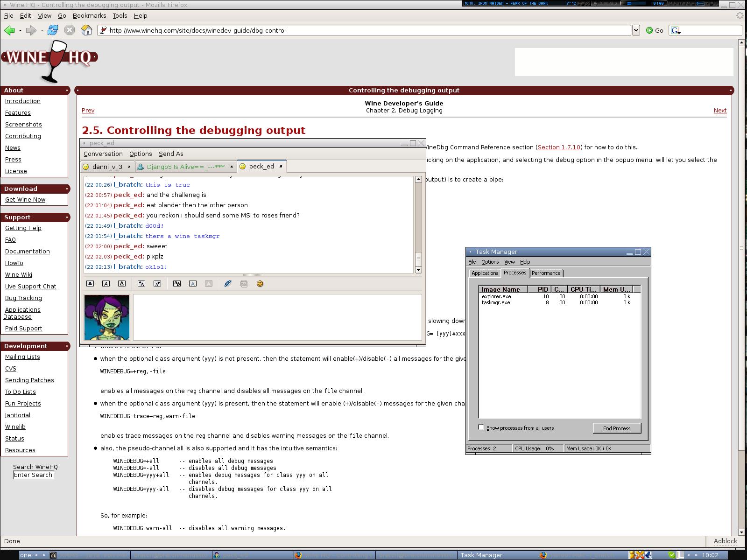Decrease font size in chat toolbar
The height and width of the screenshot is (560, 747).
pyautogui.click(x=157, y=284)
